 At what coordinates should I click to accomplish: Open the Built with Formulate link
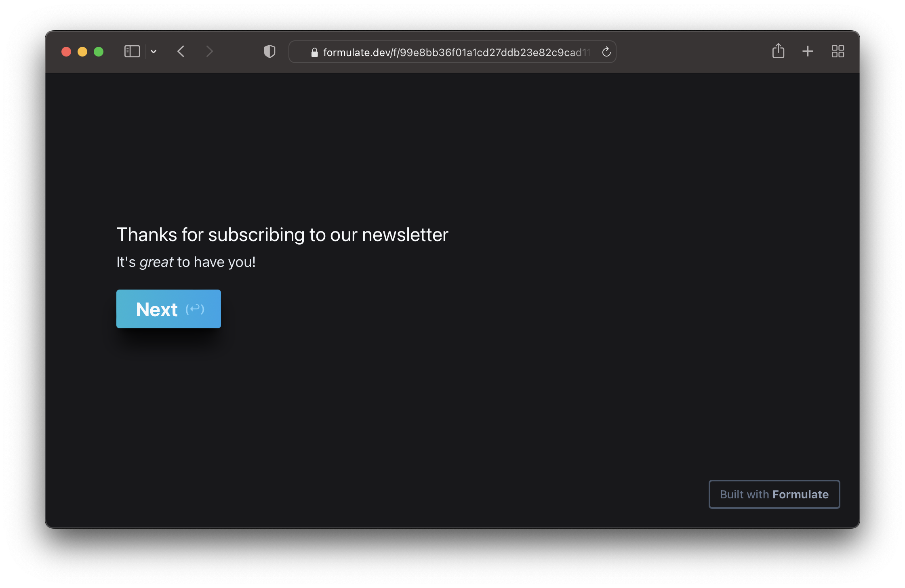tap(774, 494)
